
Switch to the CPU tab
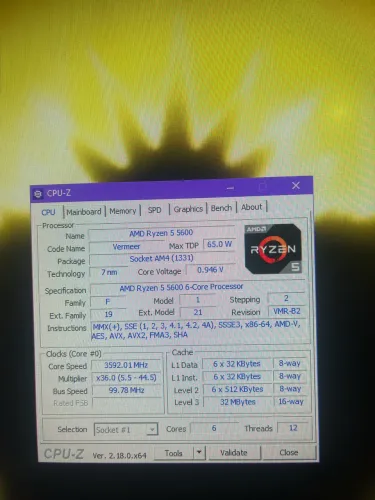(x=48, y=212)
